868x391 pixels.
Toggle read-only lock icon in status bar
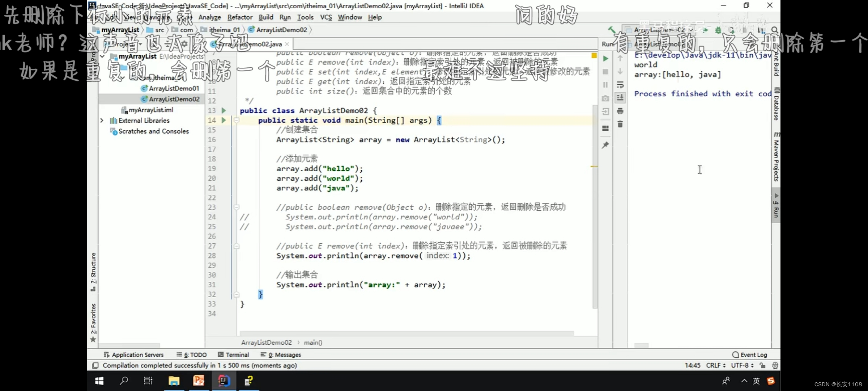point(763,365)
